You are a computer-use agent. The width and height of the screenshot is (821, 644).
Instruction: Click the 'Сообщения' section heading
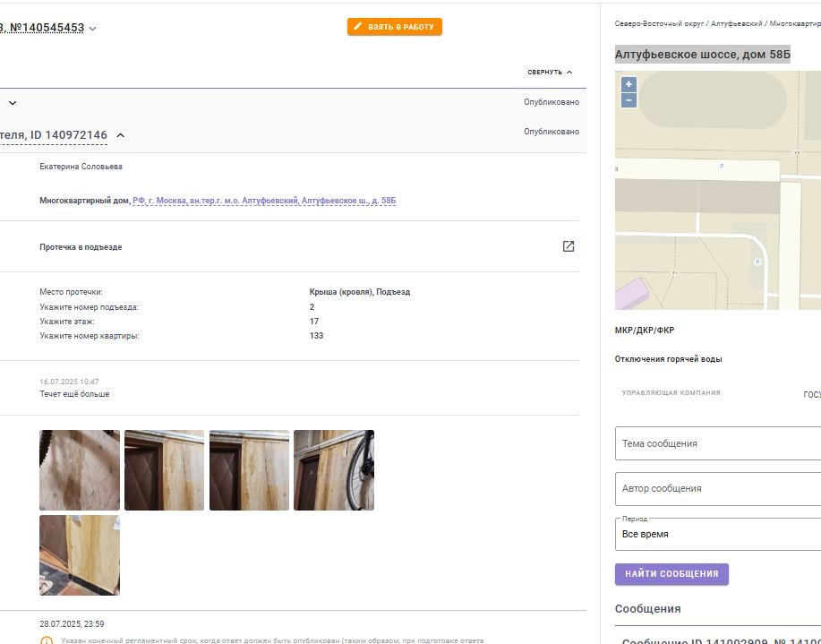pos(647,609)
